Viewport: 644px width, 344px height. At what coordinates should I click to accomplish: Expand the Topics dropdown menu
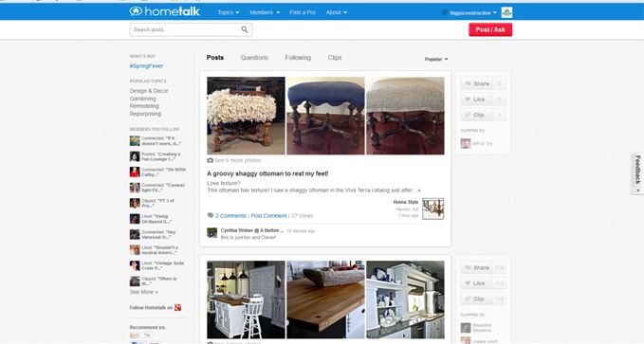[229, 12]
